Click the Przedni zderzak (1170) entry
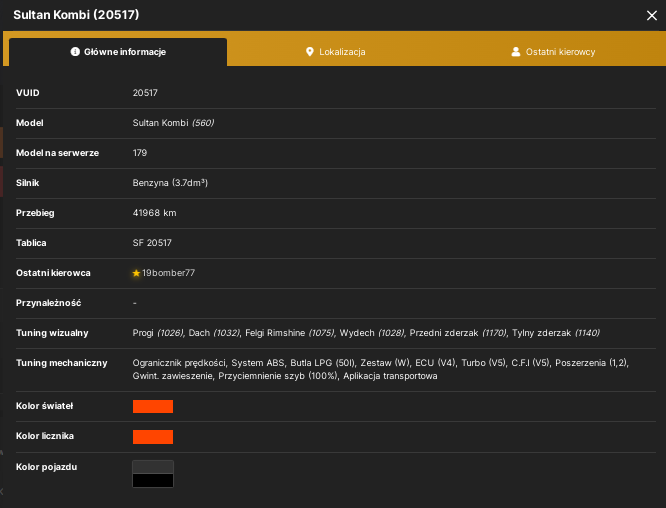 click(x=458, y=333)
